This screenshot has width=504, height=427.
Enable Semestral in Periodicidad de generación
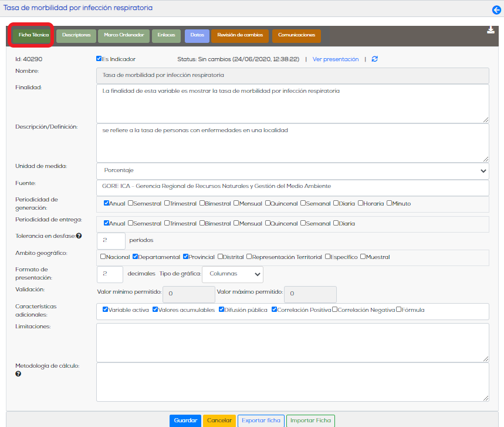tap(130, 203)
